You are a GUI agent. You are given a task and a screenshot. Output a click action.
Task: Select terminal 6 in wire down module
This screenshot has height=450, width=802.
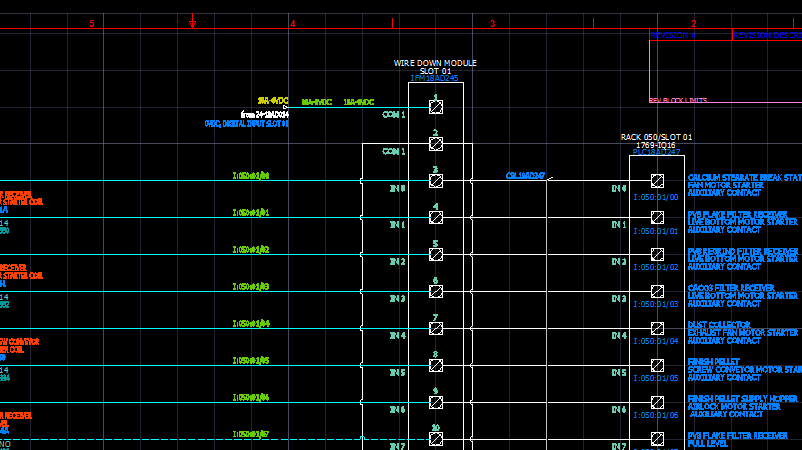pos(436,291)
